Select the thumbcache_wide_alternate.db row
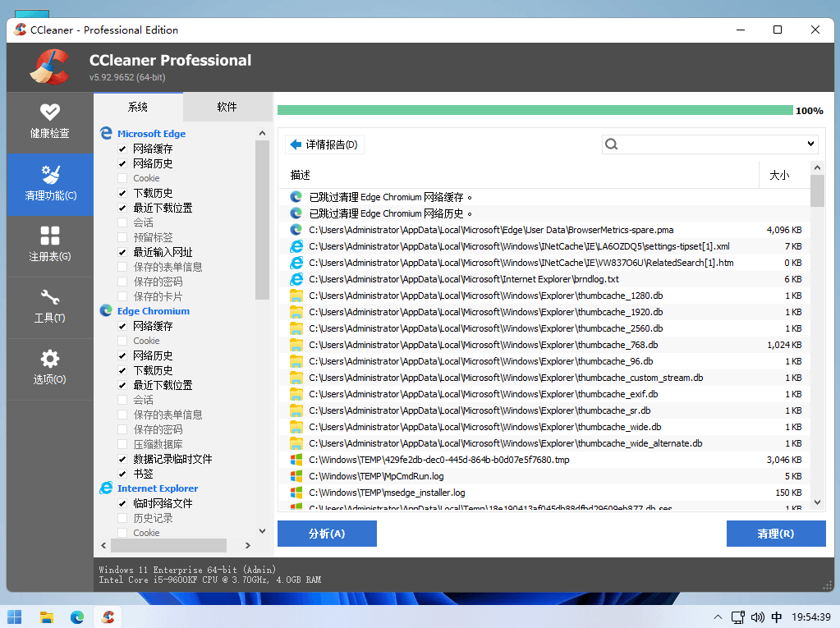The image size is (840, 628). click(544, 443)
